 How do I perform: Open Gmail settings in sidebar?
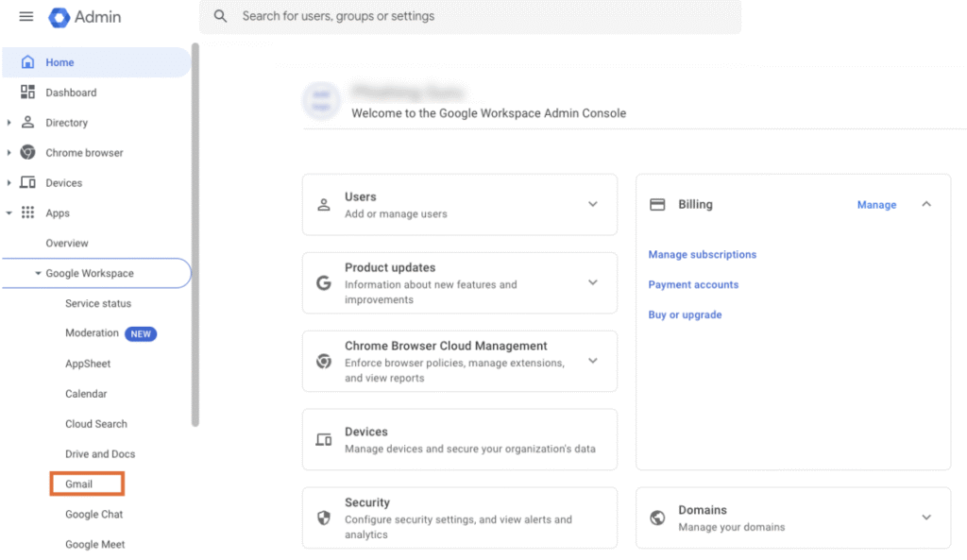tap(79, 484)
